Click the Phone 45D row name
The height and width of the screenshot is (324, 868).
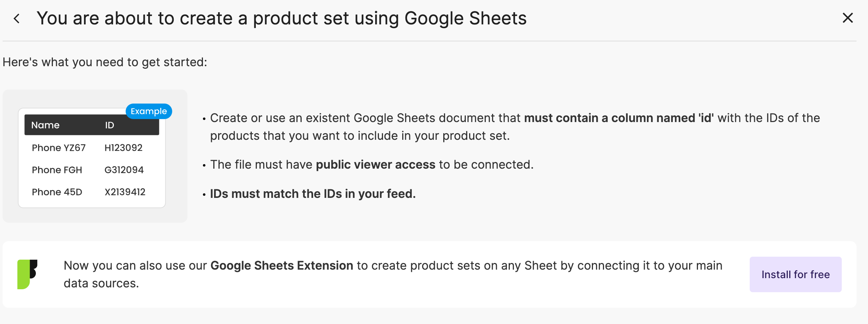pos(57,192)
